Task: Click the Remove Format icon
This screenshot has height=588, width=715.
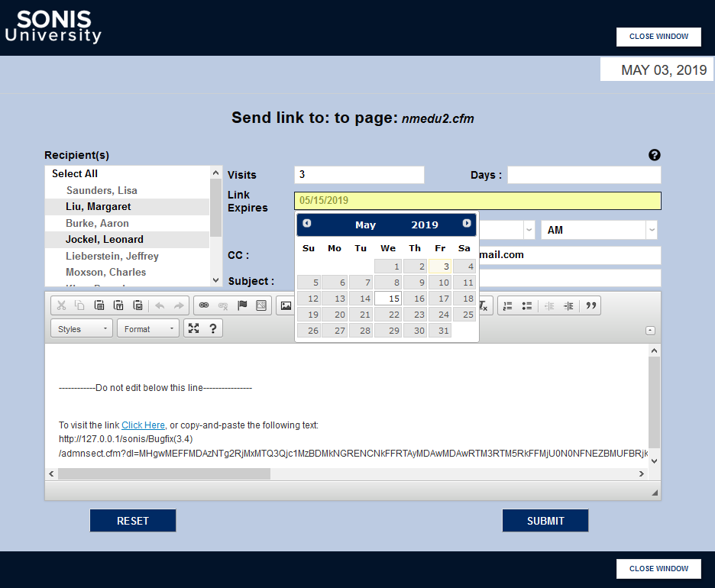Action: point(484,305)
